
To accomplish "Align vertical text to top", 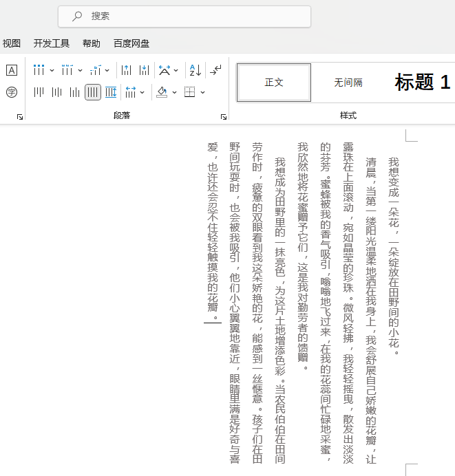I will (39, 92).
